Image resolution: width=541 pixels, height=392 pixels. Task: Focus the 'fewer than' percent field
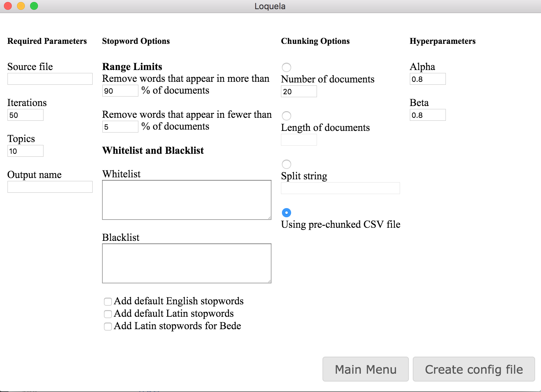coord(120,127)
